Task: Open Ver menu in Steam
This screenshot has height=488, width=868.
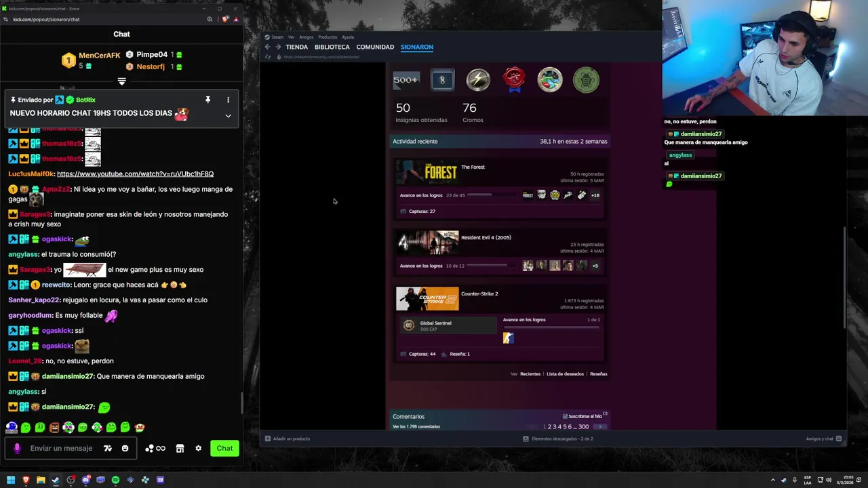Action: pyautogui.click(x=291, y=37)
